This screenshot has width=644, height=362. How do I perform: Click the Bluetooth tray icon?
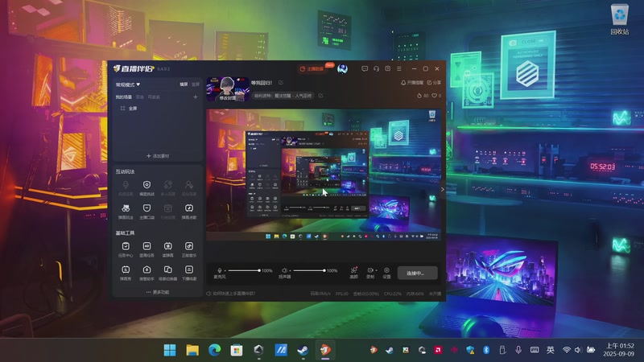[486, 350]
